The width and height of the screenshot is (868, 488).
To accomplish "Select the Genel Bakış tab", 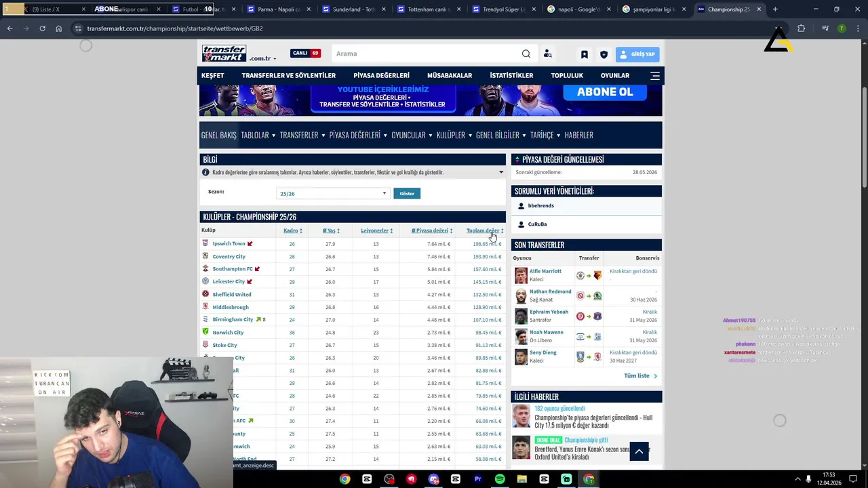I will point(218,135).
